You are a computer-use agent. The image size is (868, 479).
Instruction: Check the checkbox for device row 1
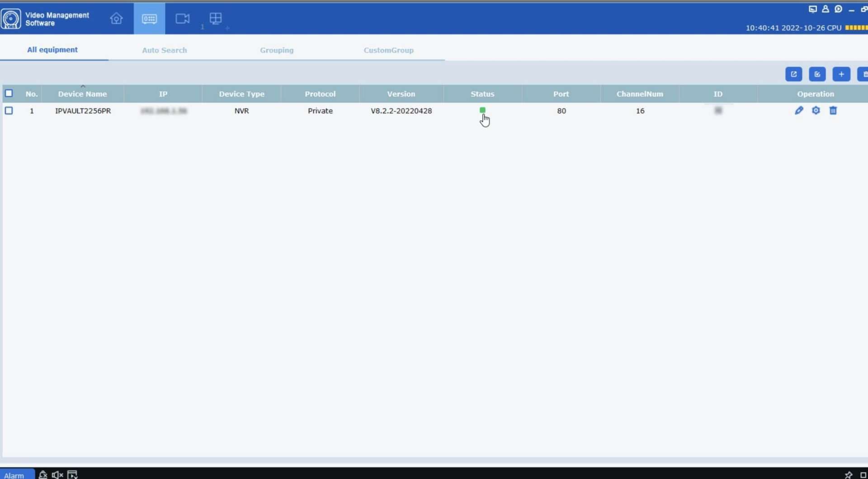point(9,110)
